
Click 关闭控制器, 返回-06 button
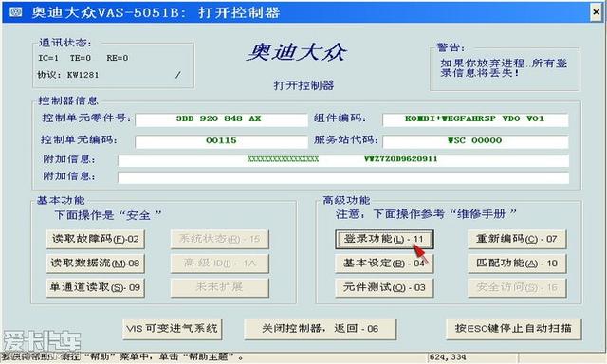pos(321,329)
